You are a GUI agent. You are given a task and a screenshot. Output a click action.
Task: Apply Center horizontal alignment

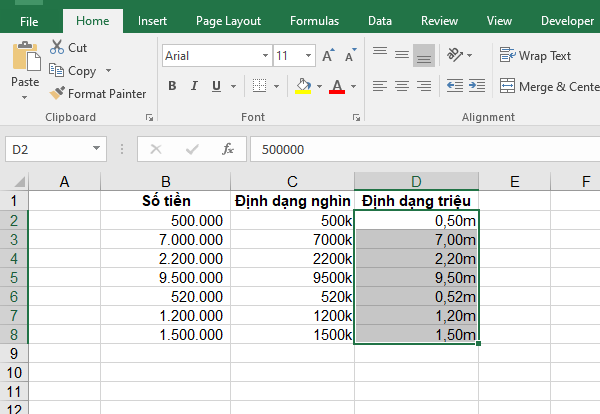[x=402, y=86]
